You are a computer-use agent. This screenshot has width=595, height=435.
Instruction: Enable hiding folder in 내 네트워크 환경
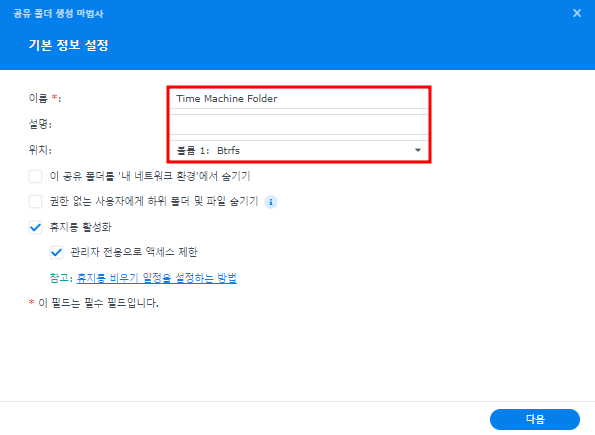point(36,177)
